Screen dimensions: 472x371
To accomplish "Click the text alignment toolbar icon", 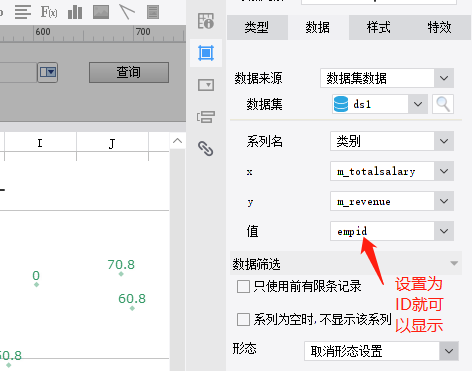I will pyautogui.click(x=23, y=12).
